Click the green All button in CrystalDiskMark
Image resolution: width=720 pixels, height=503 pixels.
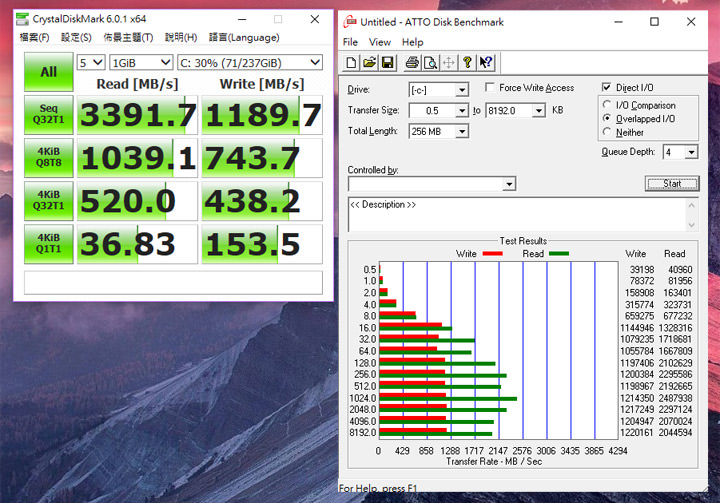(x=48, y=72)
